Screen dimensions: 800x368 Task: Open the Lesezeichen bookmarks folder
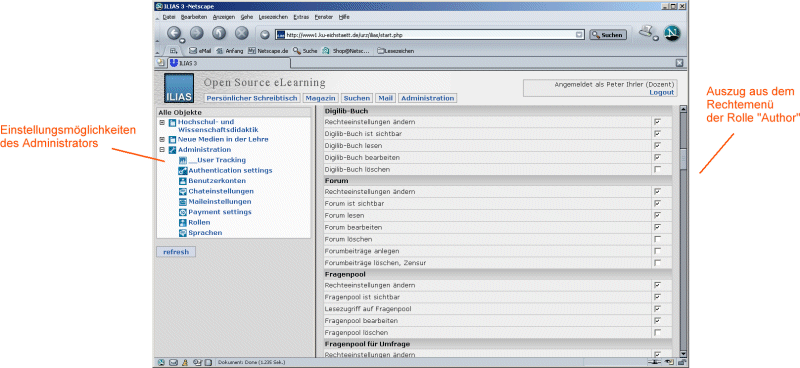[x=395, y=51]
